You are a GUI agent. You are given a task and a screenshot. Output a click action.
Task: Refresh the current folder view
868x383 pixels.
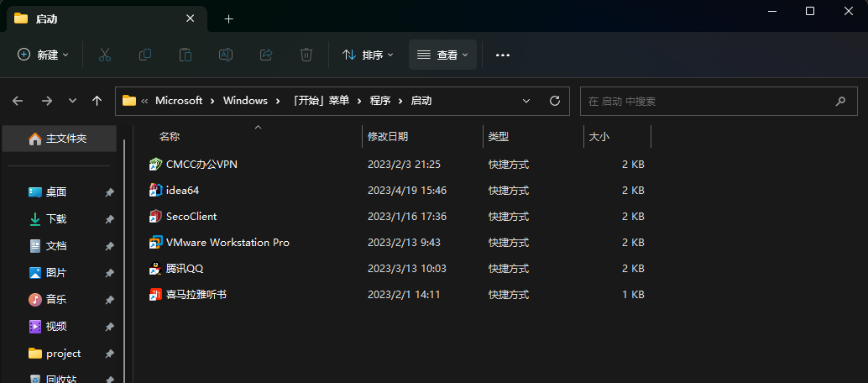coord(554,101)
